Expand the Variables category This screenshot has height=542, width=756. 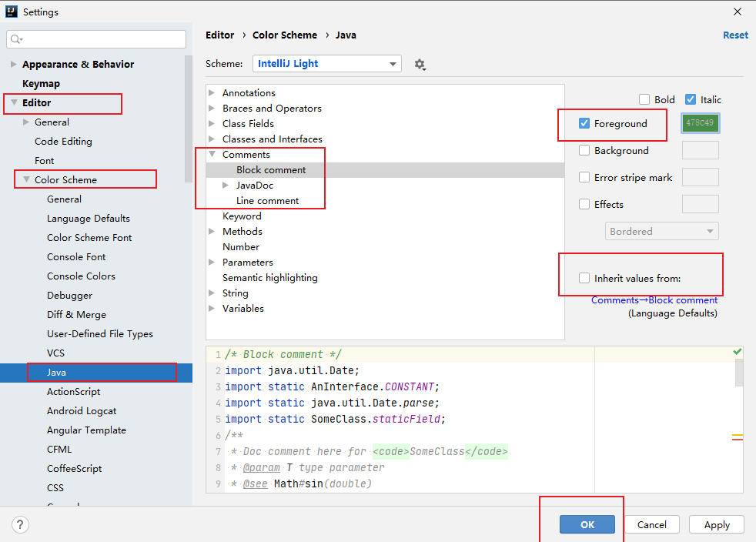click(212, 309)
